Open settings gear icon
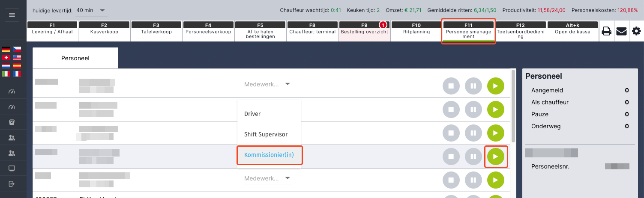 pyautogui.click(x=636, y=31)
